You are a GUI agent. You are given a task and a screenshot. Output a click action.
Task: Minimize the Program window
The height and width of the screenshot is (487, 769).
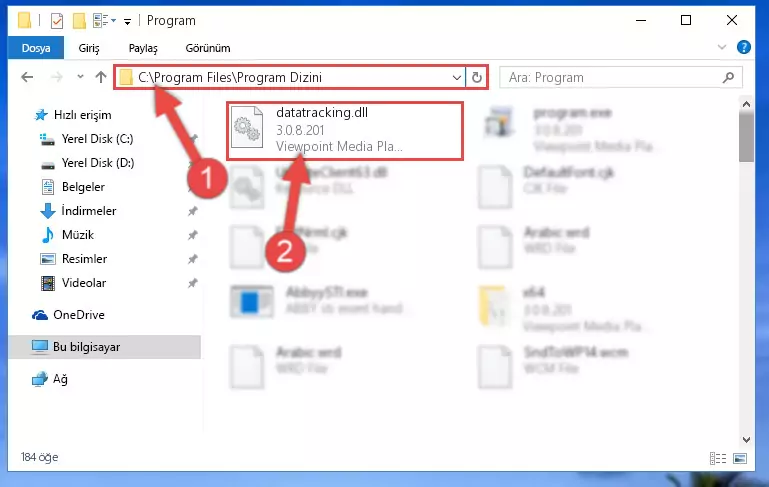pos(641,20)
